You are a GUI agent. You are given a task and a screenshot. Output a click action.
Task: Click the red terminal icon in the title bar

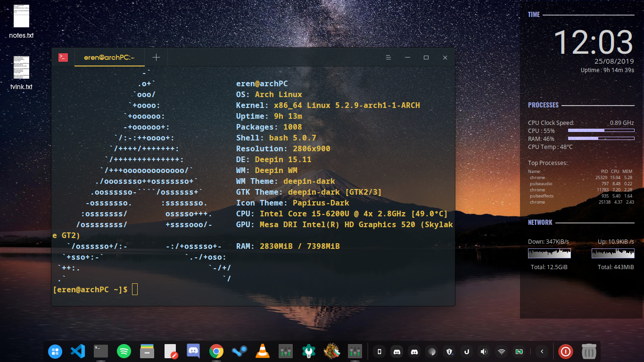click(63, 58)
